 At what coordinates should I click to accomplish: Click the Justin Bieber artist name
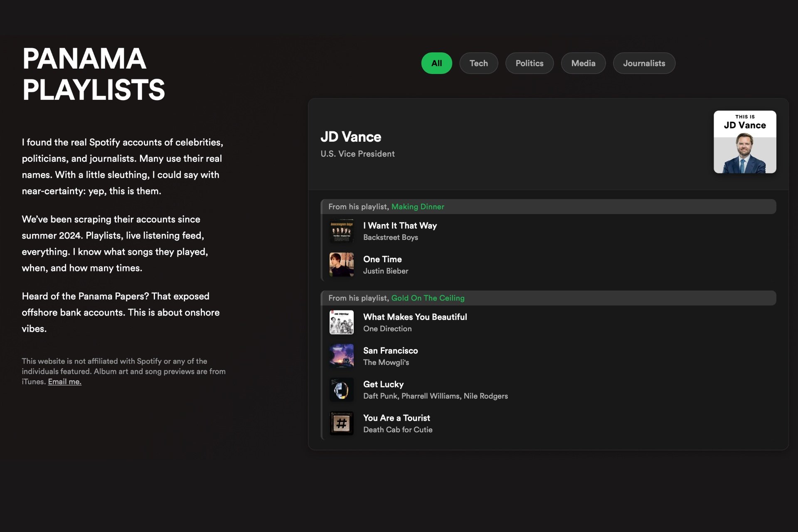(385, 271)
